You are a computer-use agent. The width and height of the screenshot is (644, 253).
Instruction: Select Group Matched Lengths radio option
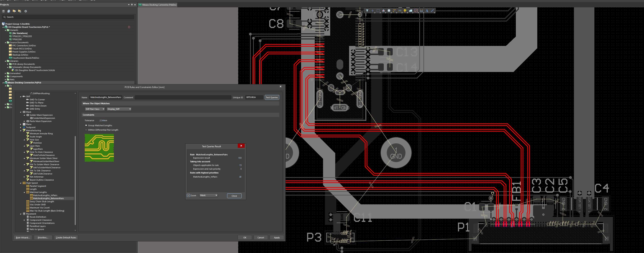[x=86, y=125]
